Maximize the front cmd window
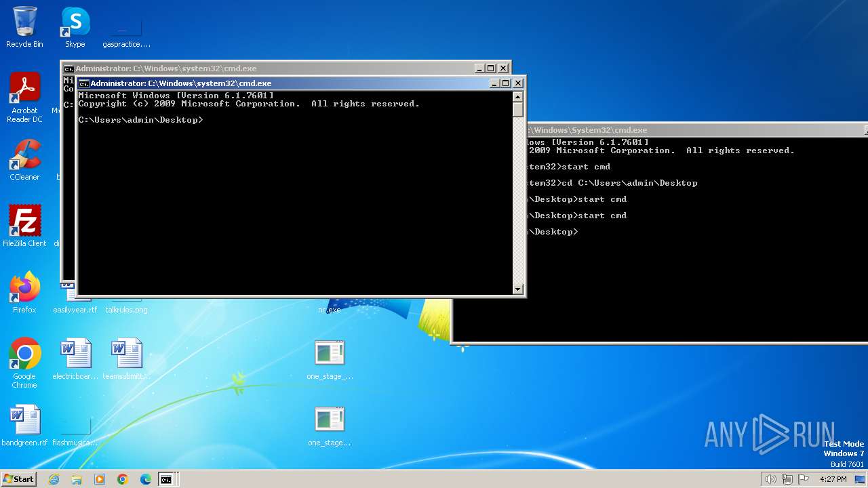Image resolution: width=868 pixels, height=488 pixels. [505, 83]
